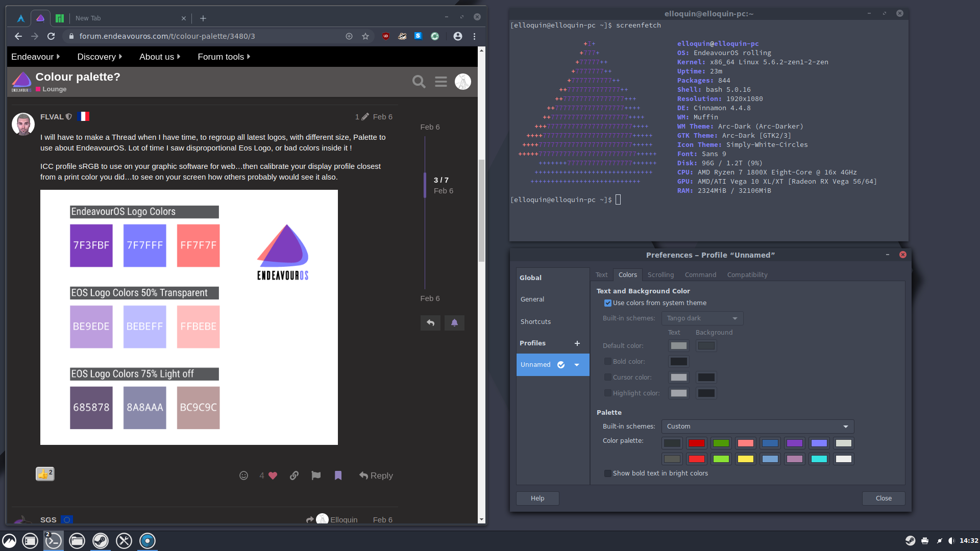This screenshot has height=551, width=980.
Task: Expand the About us nav menu
Action: pyautogui.click(x=160, y=57)
